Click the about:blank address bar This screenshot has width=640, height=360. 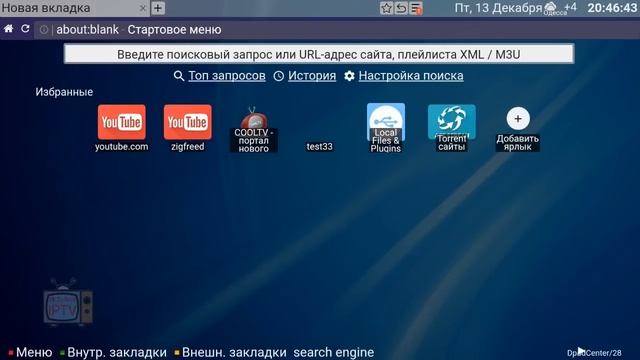337,30
